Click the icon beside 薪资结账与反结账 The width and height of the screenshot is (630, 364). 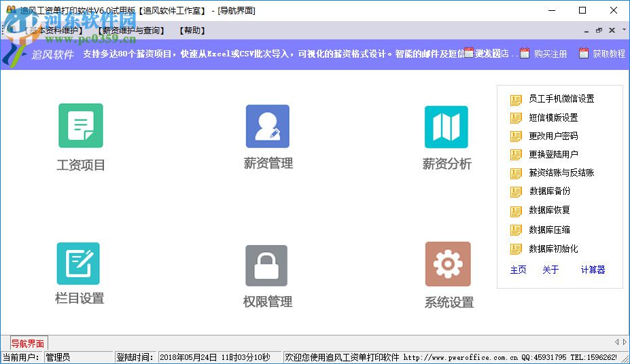(x=516, y=173)
